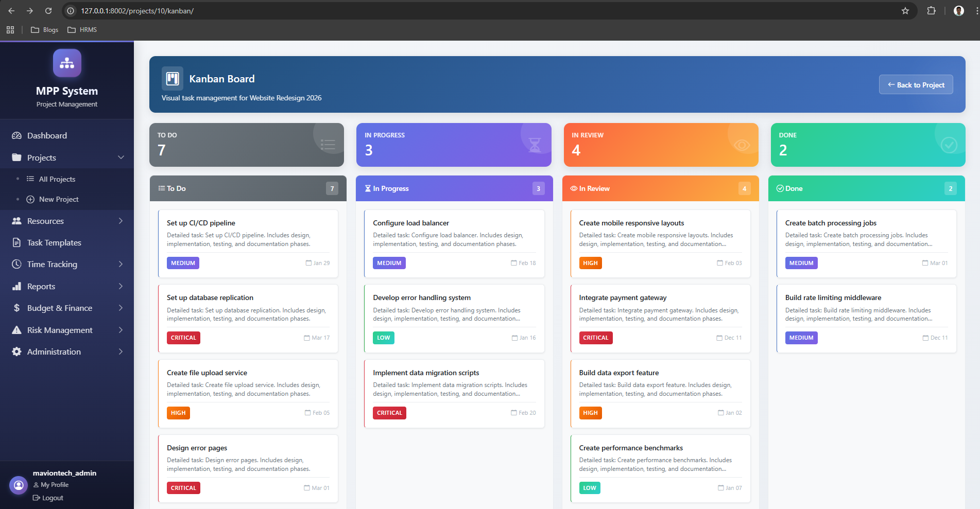Viewport: 980px width, 509px height.
Task: Click the Back to Project button
Action: point(916,84)
